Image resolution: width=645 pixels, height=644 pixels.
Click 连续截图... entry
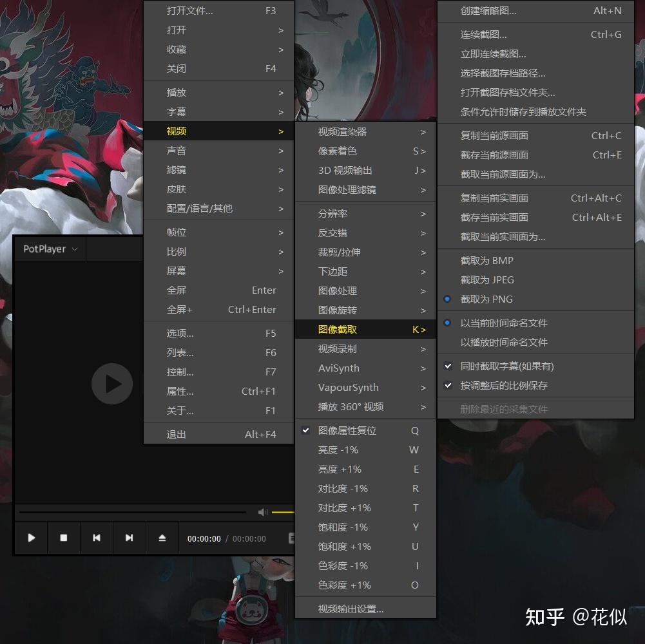coord(535,35)
